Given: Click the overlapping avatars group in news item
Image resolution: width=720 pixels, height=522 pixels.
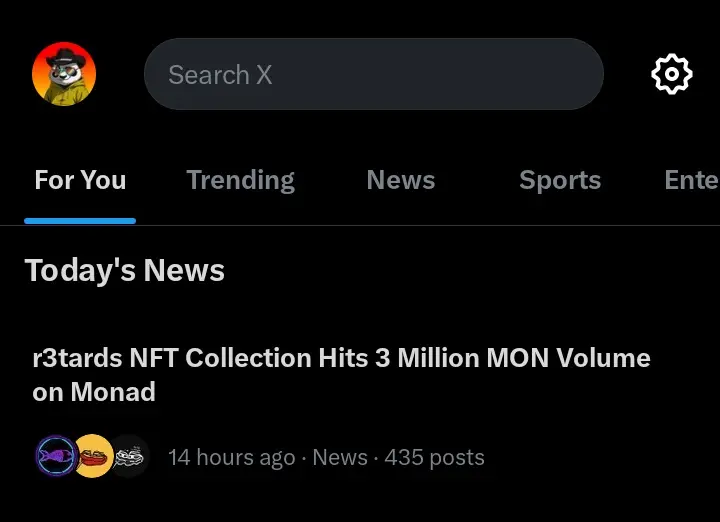Looking at the screenshot, I should tap(93, 456).
